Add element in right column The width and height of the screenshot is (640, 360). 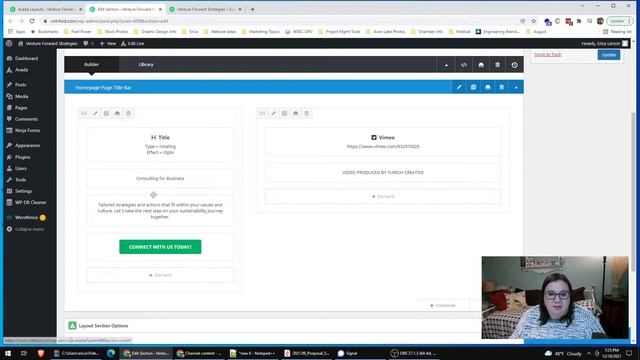coord(383,196)
